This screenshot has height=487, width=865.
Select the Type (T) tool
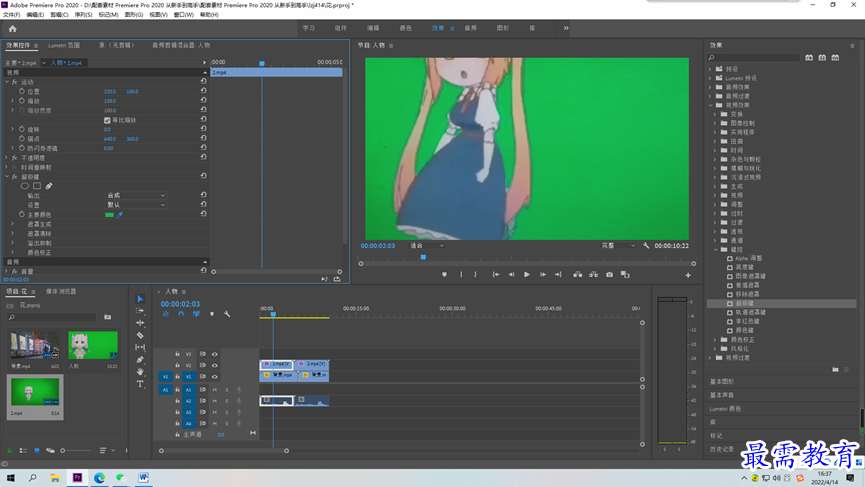[140, 384]
